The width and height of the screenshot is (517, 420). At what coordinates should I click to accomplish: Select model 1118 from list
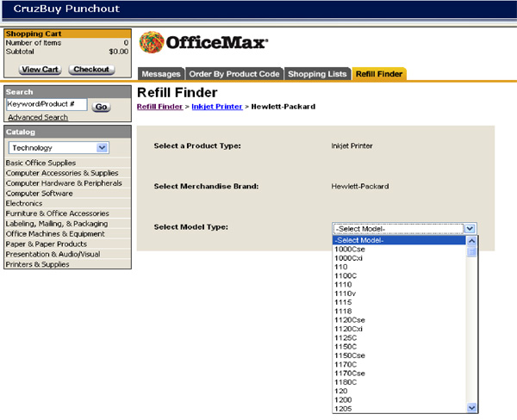[x=399, y=312]
